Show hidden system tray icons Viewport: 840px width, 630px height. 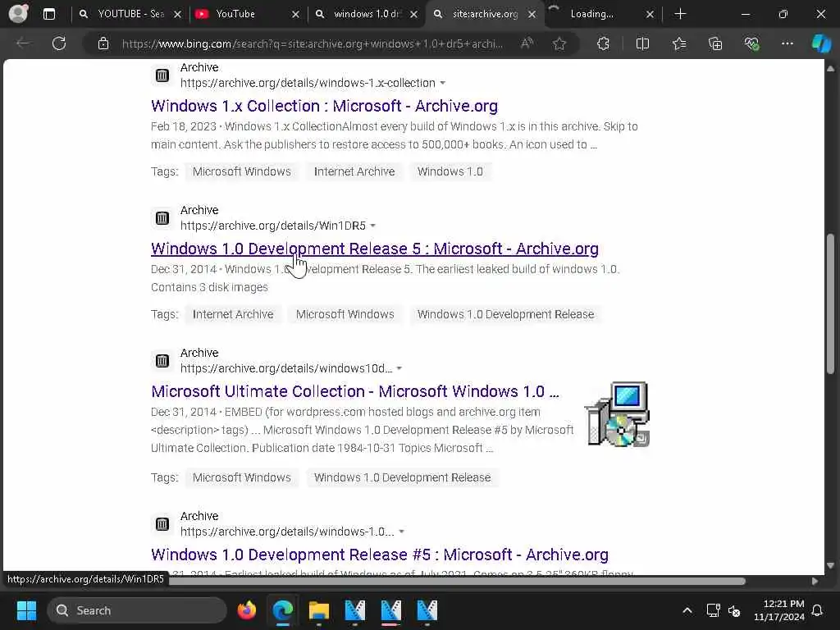[x=687, y=610]
